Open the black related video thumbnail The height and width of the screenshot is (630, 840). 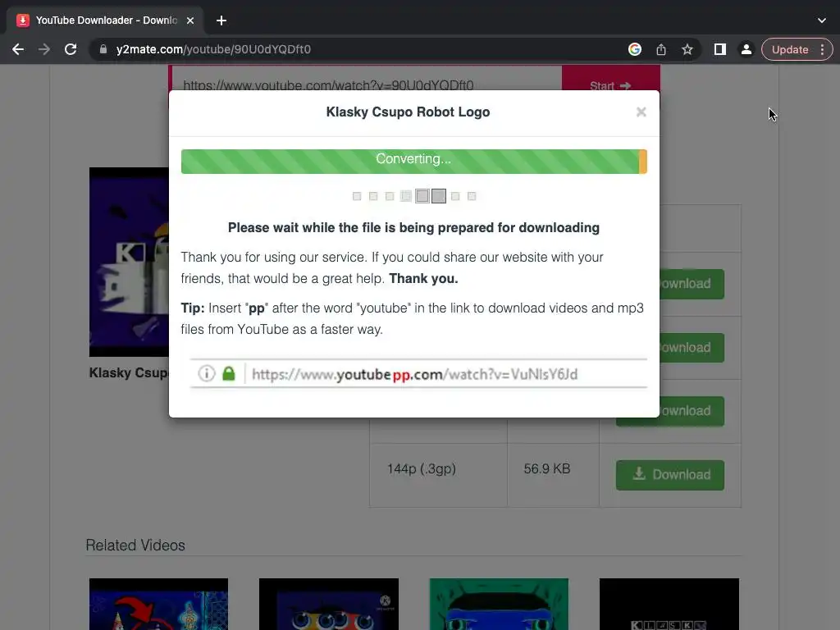tap(669, 604)
